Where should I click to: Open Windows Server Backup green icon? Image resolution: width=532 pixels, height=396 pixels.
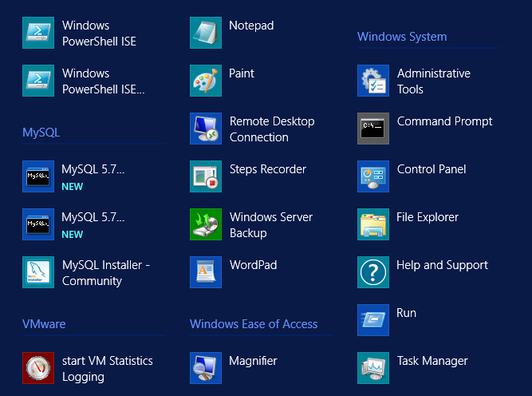tap(206, 224)
